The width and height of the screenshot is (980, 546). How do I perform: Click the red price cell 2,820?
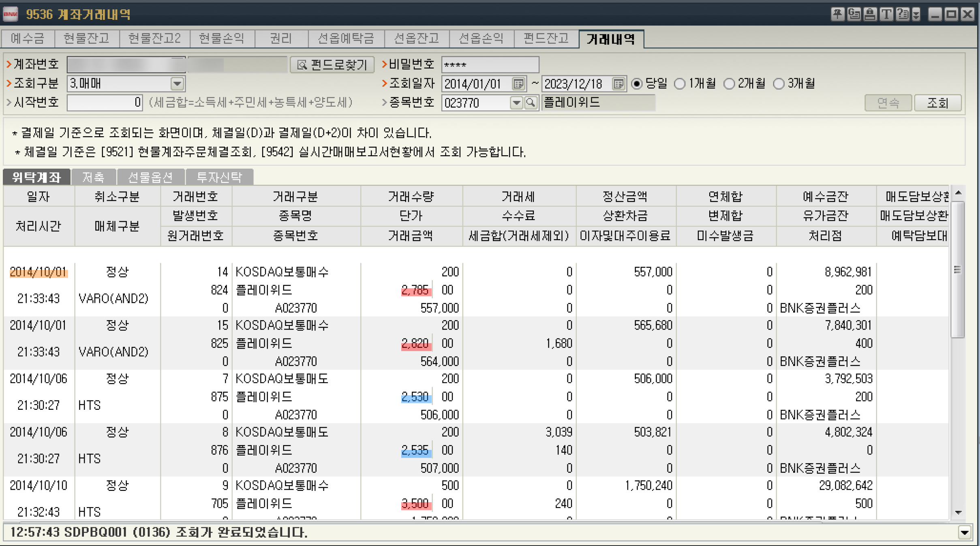coord(416,344)
